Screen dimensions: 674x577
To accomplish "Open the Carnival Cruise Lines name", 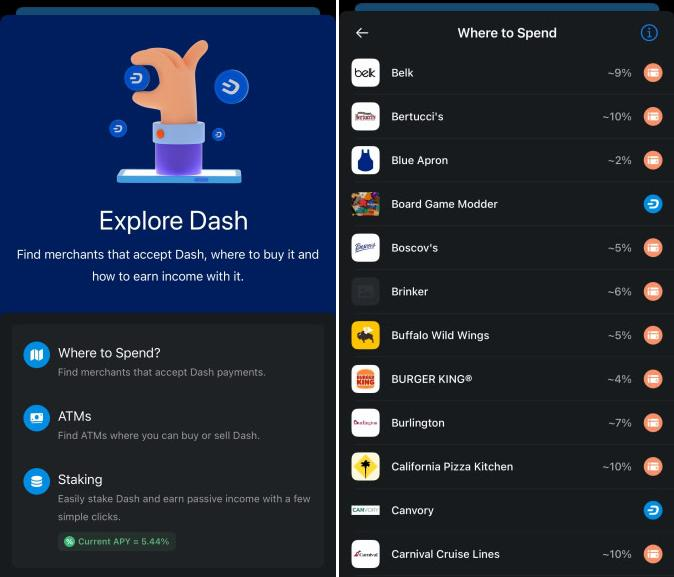I will coord(445,554).
